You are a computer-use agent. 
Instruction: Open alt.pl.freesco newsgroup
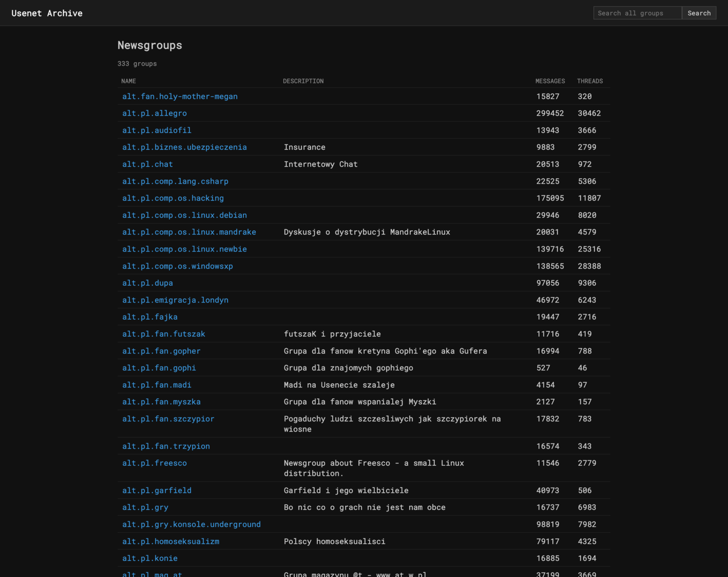pos(154,463)
